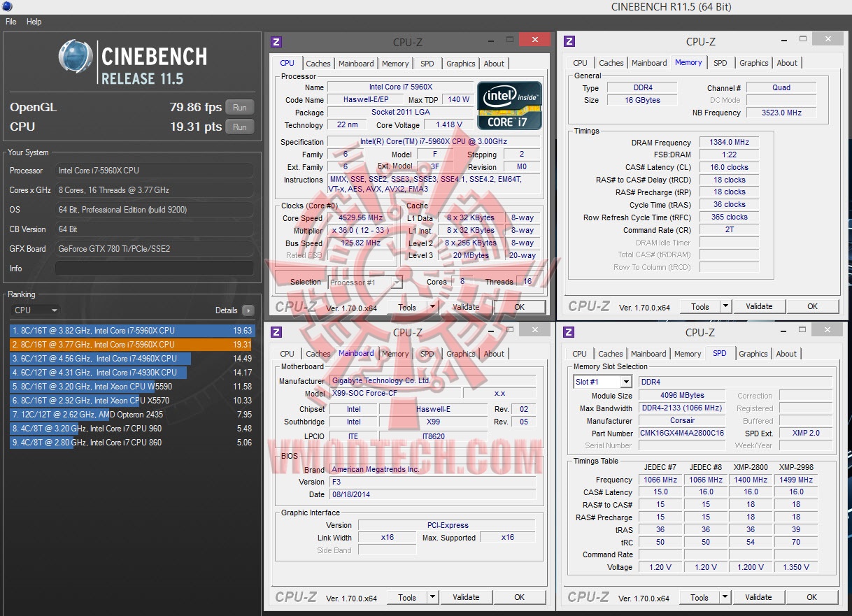The width and height of the screenshot is (852, 616).
Task: Click the CPU-Z Z icon in Mainboard window
Action: click(276, 332)
